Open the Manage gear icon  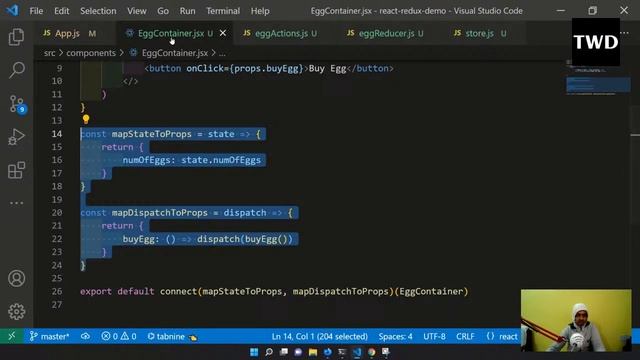click(x=16, y=311)
